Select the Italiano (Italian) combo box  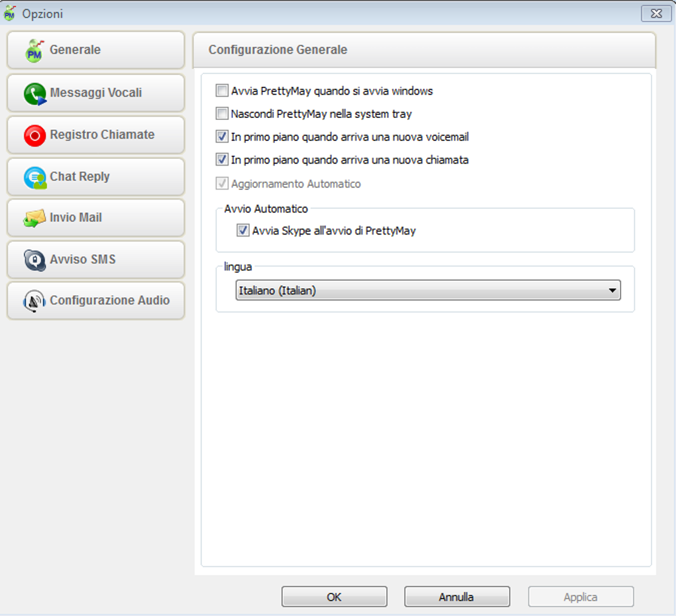click(x=428, y=290)
